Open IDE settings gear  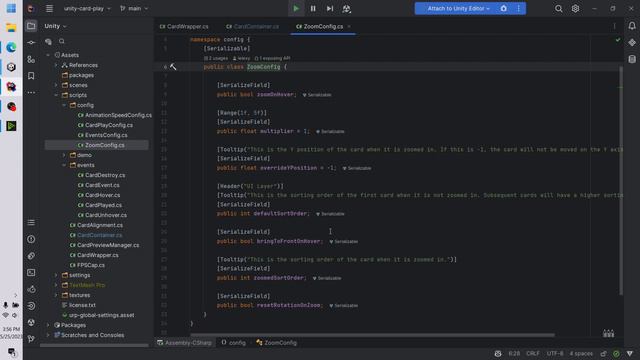(575, 9)
